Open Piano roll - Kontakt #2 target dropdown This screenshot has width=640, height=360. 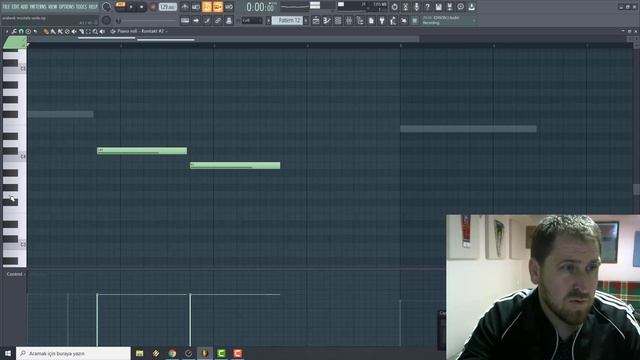142,31
